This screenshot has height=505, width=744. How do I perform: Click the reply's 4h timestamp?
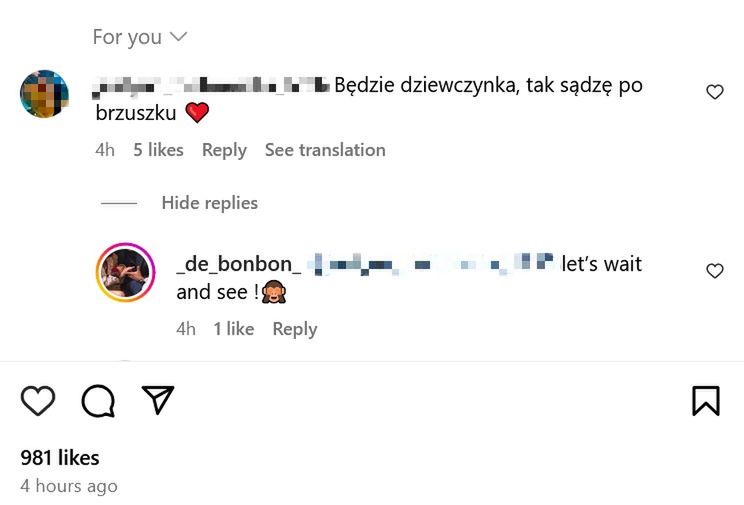point(186,329)
